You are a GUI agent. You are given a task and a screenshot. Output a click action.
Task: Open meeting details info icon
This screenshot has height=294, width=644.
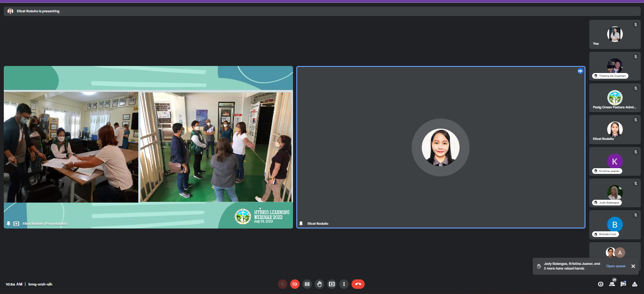601,284
